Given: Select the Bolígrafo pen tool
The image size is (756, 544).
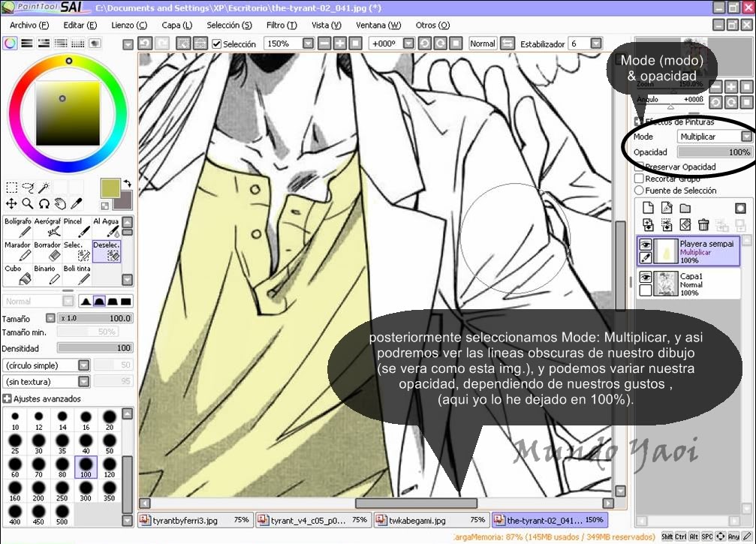Looking at the screenshot, I should 18,227.
